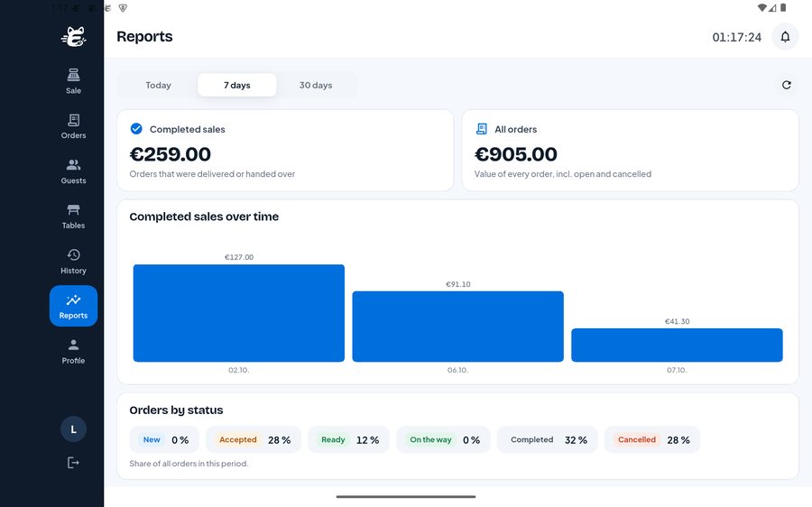Click 'Orders that were delivered or handed over' text
Image resolution: width=812 pixels, height=507 pixels.
tap(212, 174)
